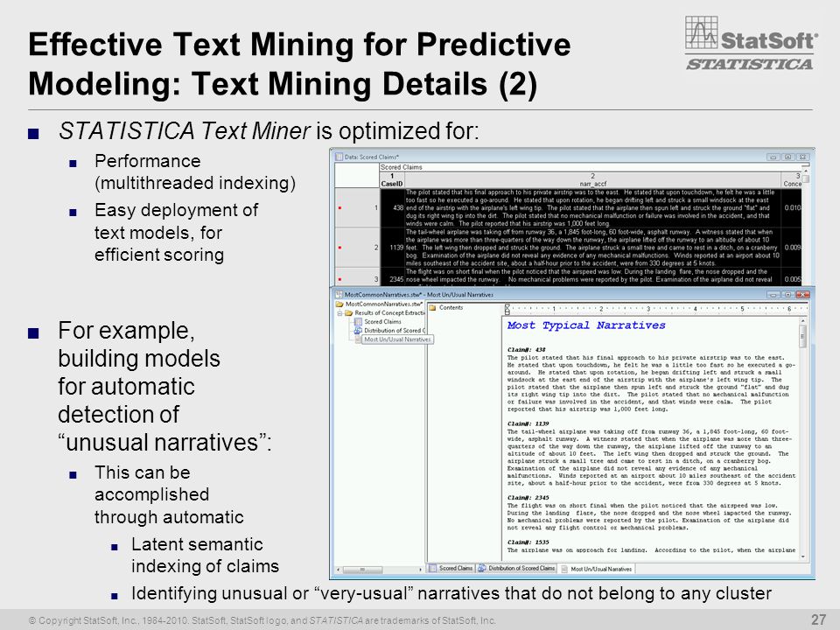The height and width of the screenshot is (630, 840).
Task: Click the tree panel scroll-left arrow
Action: (x=338, y=570)
